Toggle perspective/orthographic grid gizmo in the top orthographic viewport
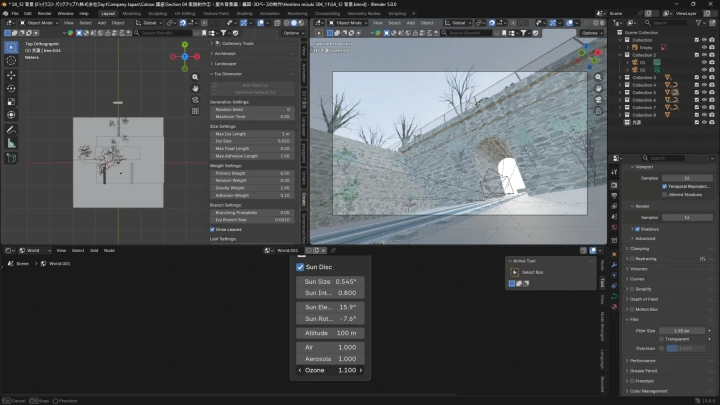This screenshot has width=720, height=405. click(195, 111)
